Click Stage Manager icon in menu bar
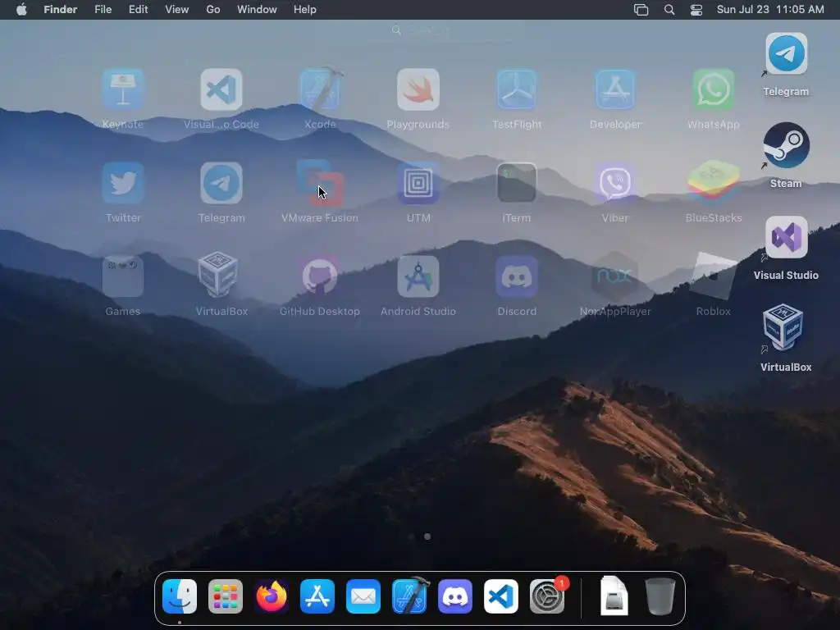 coord(641,10)
